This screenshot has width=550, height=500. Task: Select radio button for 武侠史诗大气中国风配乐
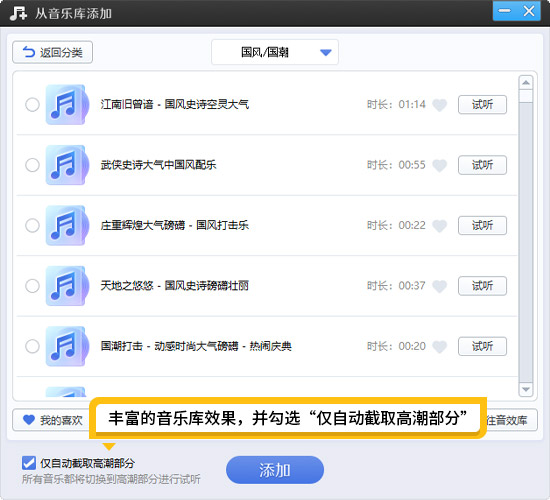point(32,165)
